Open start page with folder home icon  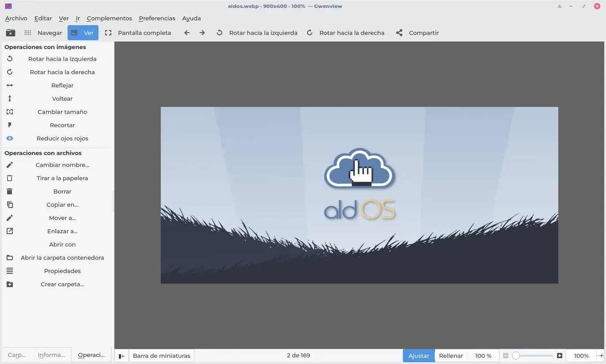click(10, 33)
